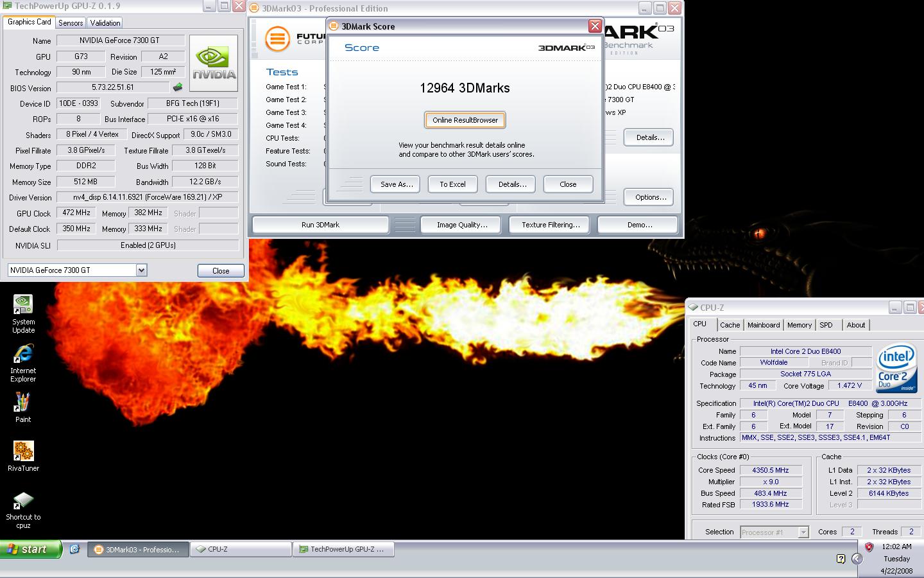
Task: Click the Bus Speed 483.4 MHz value
Action: click(770, 493)
